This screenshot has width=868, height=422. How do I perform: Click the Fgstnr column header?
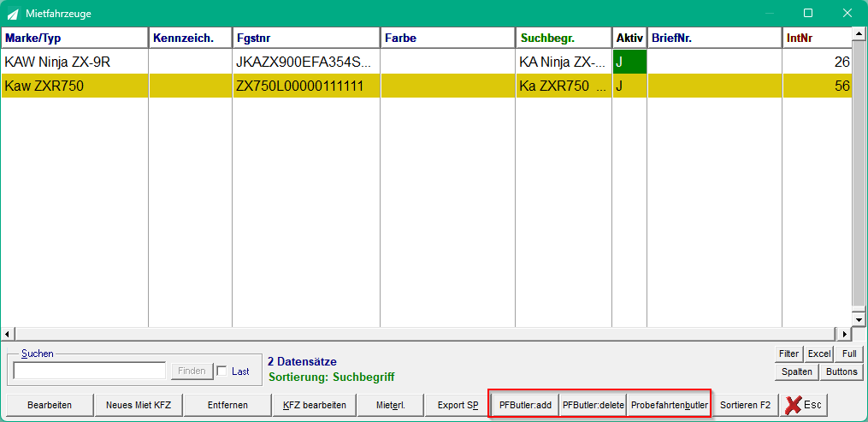tap(306, 39)
